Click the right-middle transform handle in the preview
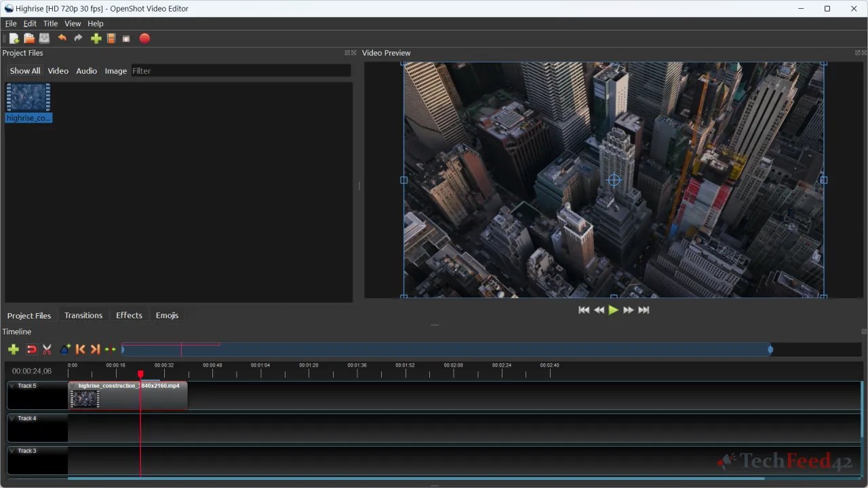868x488 pixels. pyautogui.click(x=824, y=180)
